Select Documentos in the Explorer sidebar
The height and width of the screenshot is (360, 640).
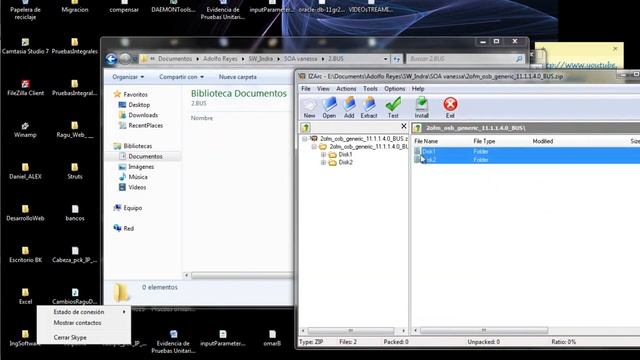[145, 156]
